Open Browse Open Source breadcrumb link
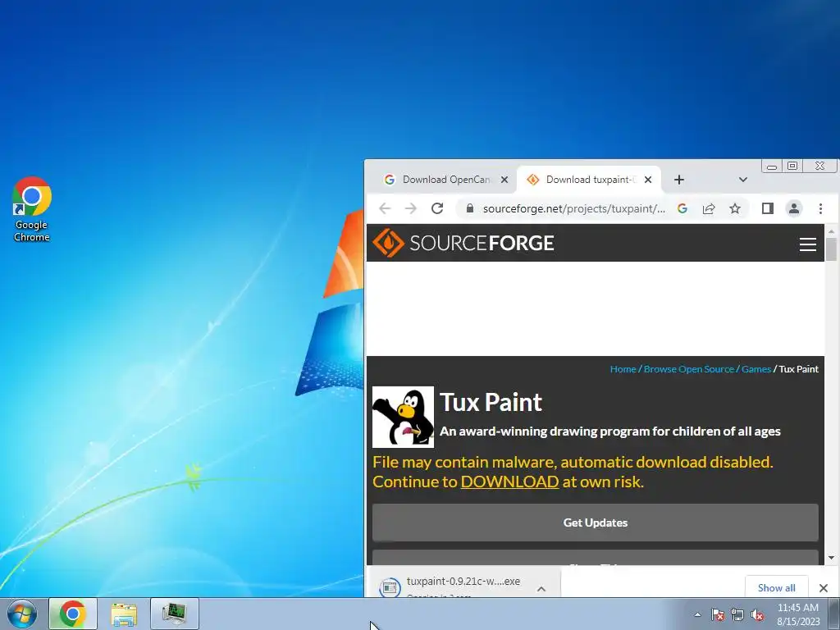This screenshot has width=840, height=630. tap(689, 368)
